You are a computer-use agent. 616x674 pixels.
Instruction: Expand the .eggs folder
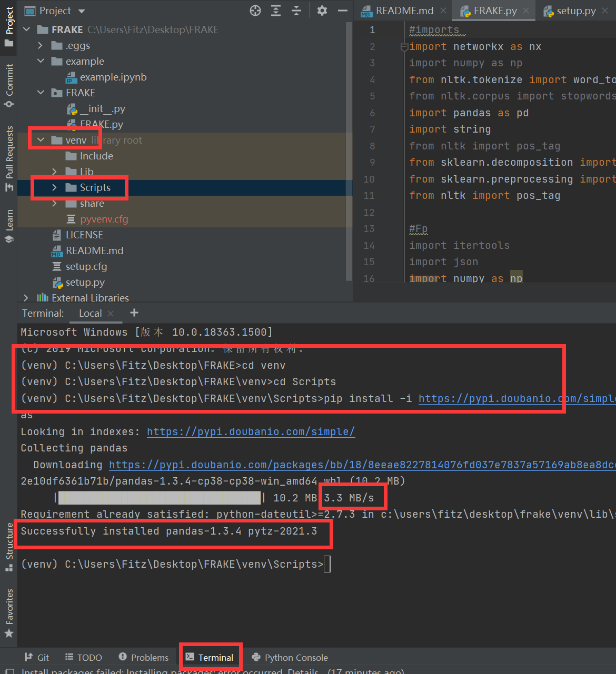coord(41,45)
